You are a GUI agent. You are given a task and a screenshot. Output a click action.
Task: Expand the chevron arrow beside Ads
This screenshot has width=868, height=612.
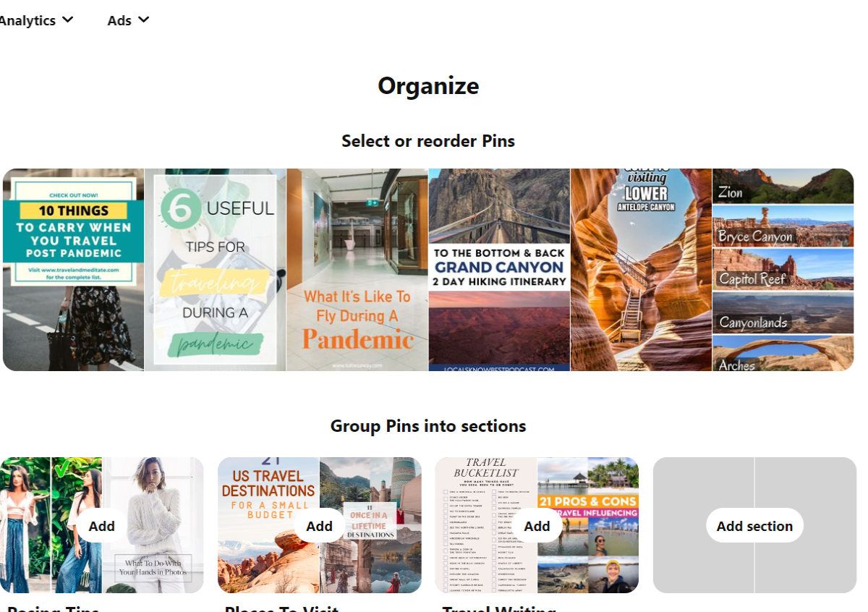click(143, 20)
